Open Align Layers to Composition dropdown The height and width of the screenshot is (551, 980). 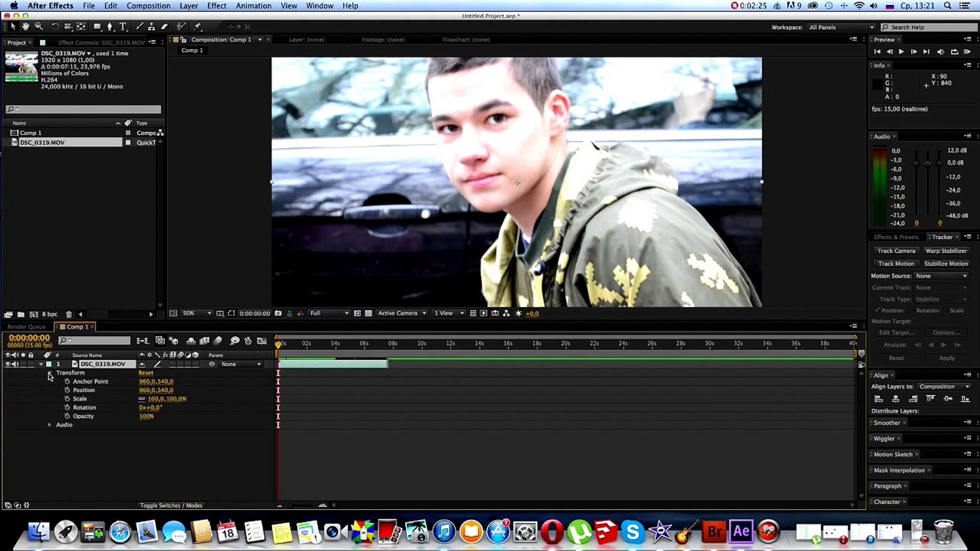(944, 387)
